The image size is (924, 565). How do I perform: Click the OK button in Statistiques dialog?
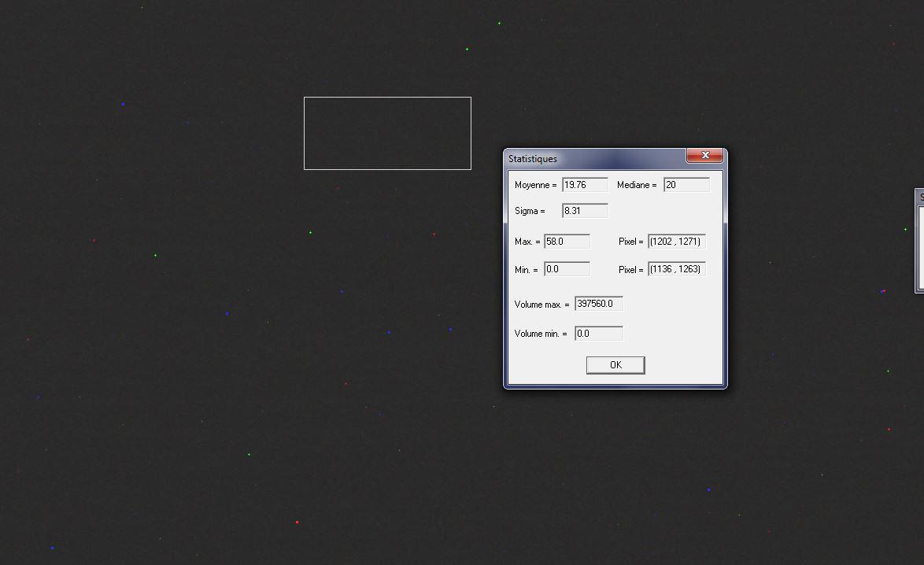pos(615,364)
